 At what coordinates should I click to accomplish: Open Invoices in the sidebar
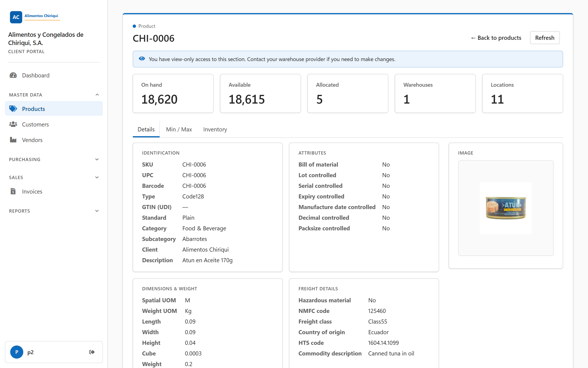pyautogui.click(x=54, y=191)
